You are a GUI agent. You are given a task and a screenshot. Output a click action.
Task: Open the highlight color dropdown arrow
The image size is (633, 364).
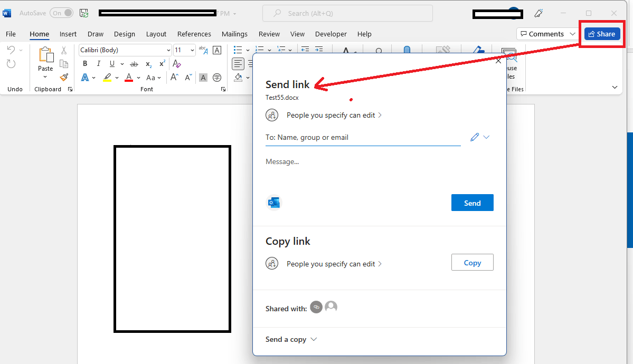coord(117,78)
